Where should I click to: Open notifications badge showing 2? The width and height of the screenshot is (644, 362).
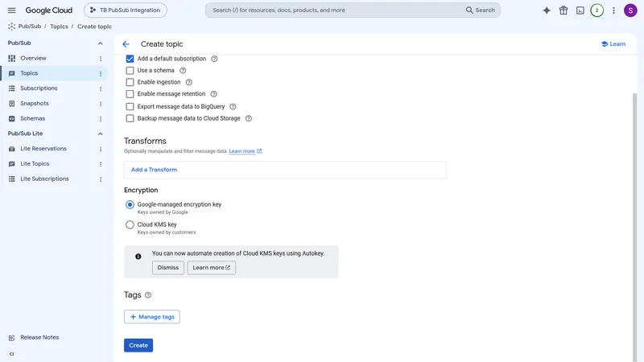[x=597, y=10]
